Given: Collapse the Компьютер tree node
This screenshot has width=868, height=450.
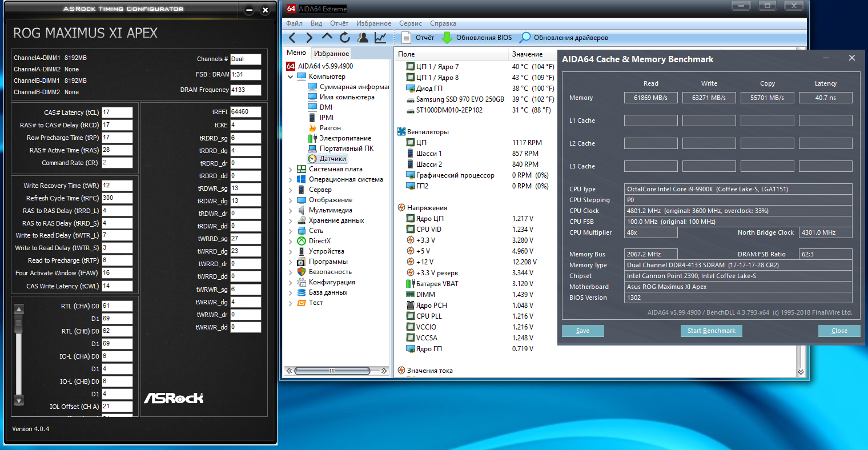Looking at the screenshot, I should click(x=291, y=77).
